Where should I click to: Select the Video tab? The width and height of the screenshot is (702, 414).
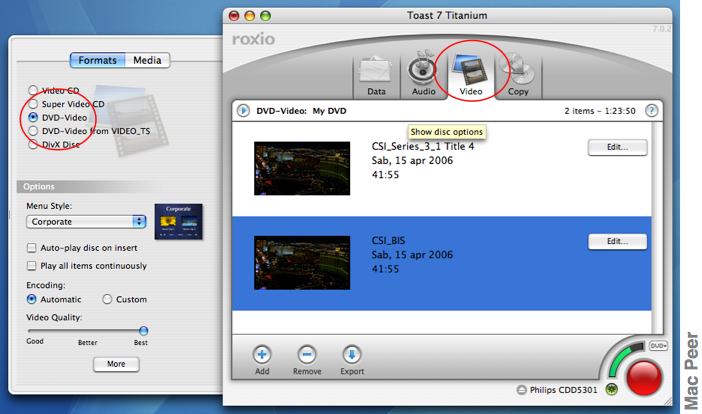coord(470,76)
